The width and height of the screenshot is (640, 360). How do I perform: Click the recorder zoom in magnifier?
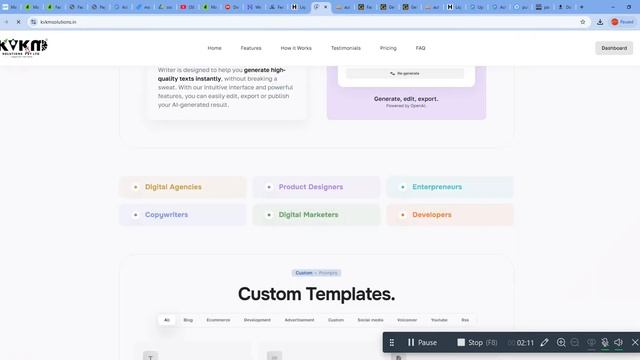561,342
